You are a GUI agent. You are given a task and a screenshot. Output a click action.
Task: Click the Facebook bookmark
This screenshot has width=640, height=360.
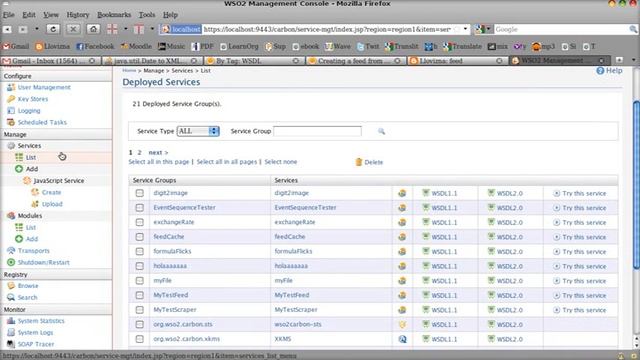coord(95,47)
